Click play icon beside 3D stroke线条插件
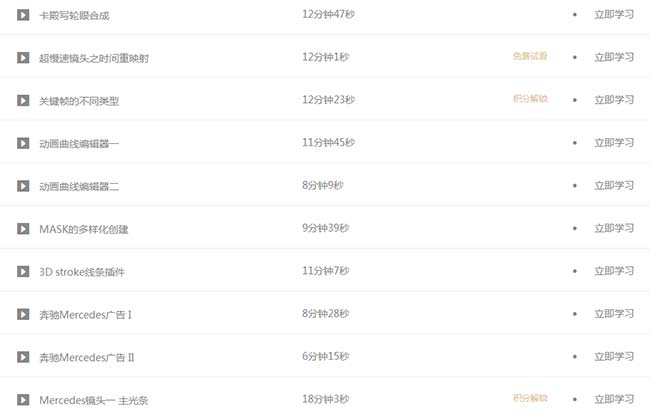Image resolution: width=650 pixels, height=419 pixels. pos(23,272)
